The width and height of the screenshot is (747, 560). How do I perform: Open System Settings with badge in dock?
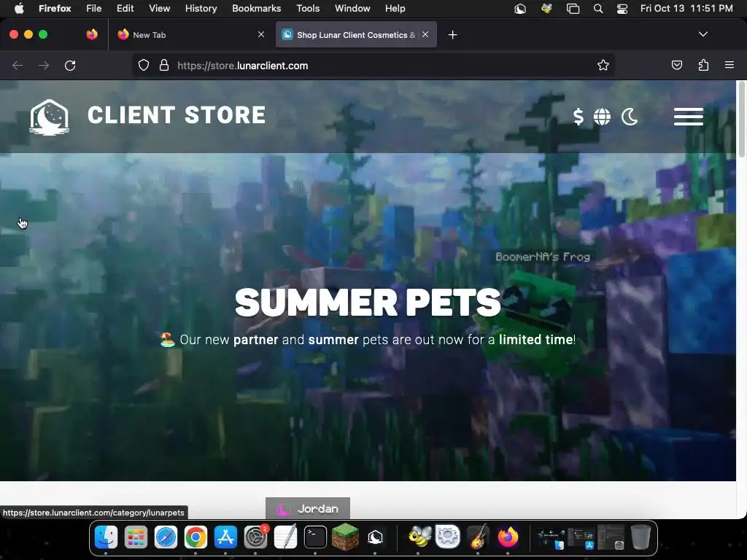coord(256,537)
